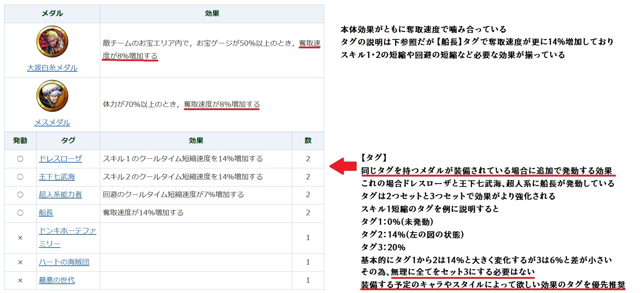Open the ドレスローザ tag link
Viewport: 644px width, 293px height.
(60, 159)
